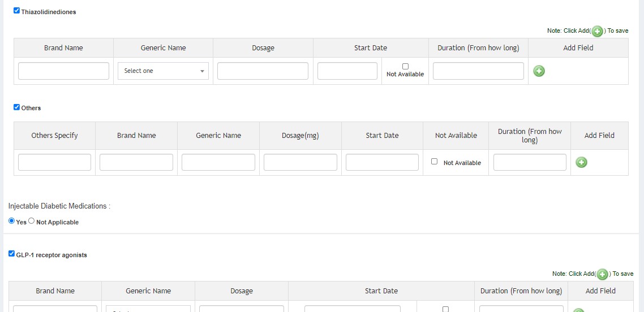Uncheck GLP-1 receptor agonists checkbox
Image resolution: width=644 pixels, height=312 pixels.
pyautogui.click(x=12, y=254)
